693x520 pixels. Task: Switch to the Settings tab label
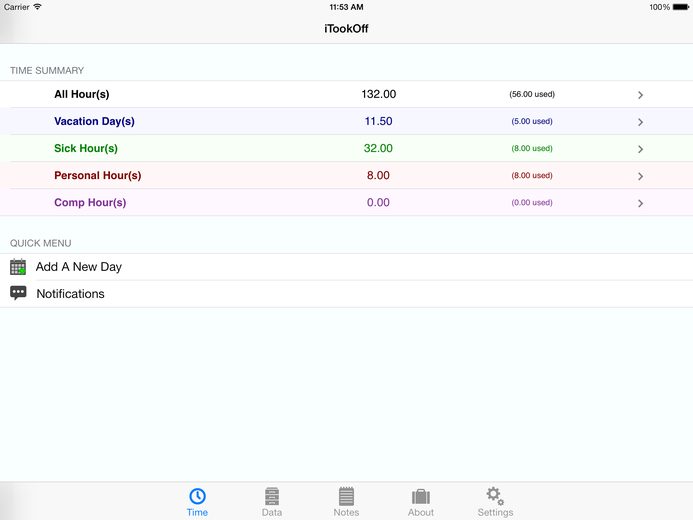495,512
